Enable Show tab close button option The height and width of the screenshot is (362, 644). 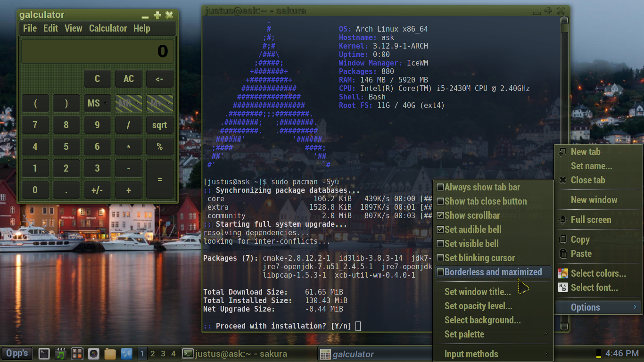point(440,201)
